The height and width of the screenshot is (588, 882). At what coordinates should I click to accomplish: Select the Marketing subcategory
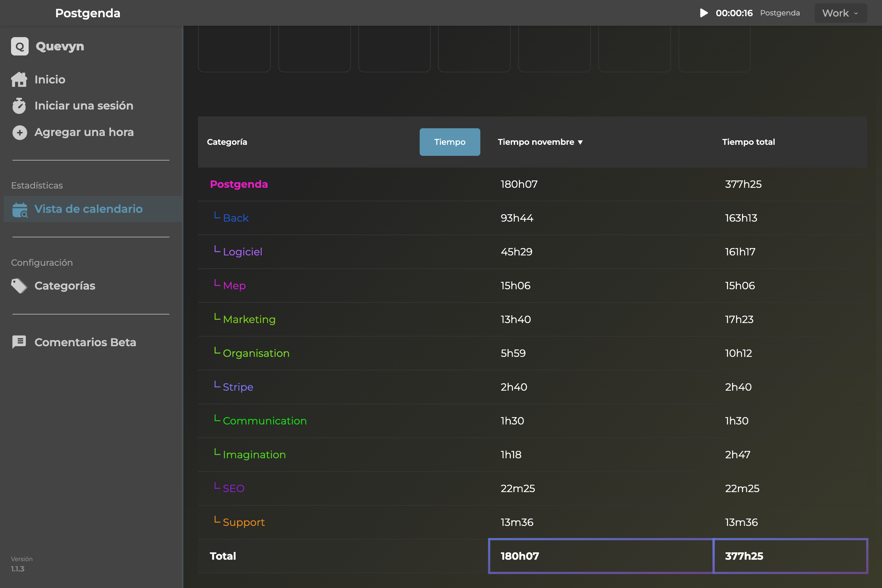250,319
